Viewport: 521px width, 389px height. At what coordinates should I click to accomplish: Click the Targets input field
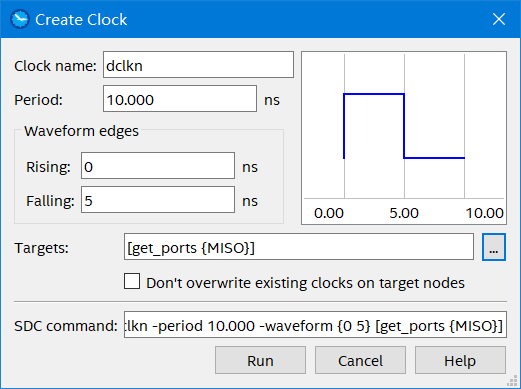point(299,247)
